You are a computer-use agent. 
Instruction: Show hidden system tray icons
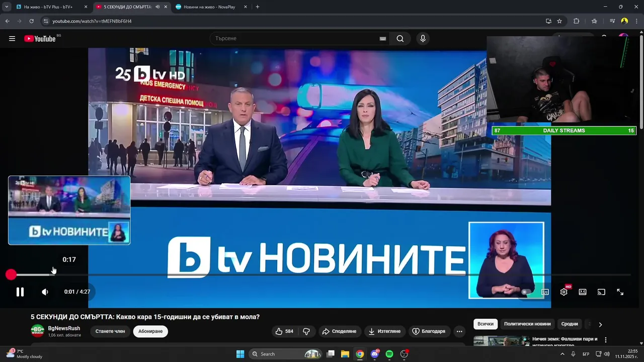[x=562, y=354]
